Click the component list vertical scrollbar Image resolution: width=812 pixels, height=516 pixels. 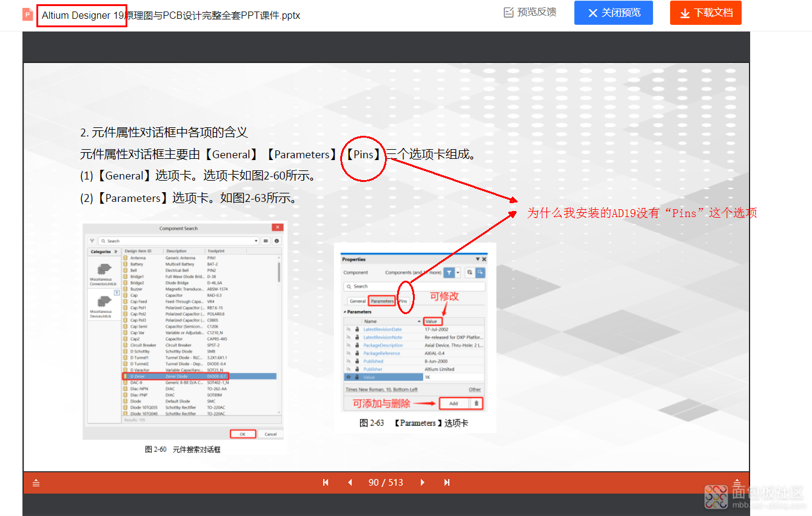point(279,272)
